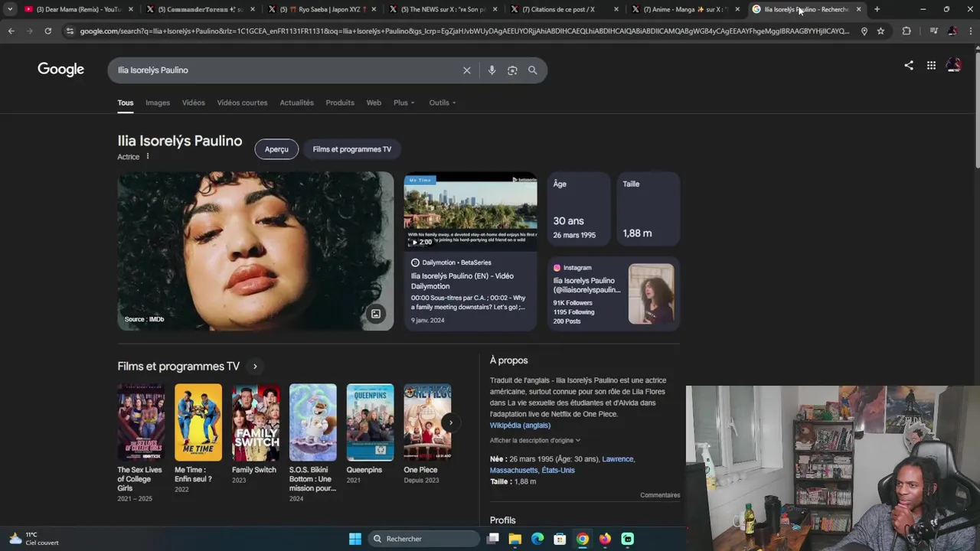Open Firefox from the taskbar
The image size is (980, 551).
click(x=605, y=539)
